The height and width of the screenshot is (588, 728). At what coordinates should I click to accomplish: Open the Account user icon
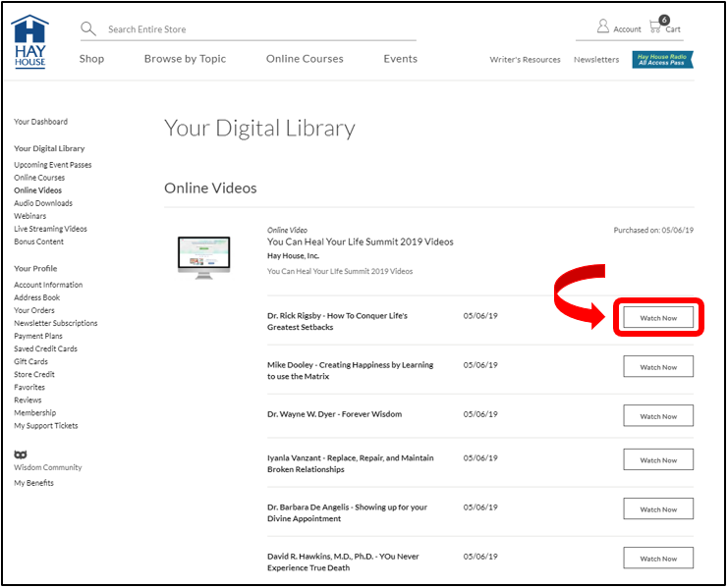click(x=603, y=27)
